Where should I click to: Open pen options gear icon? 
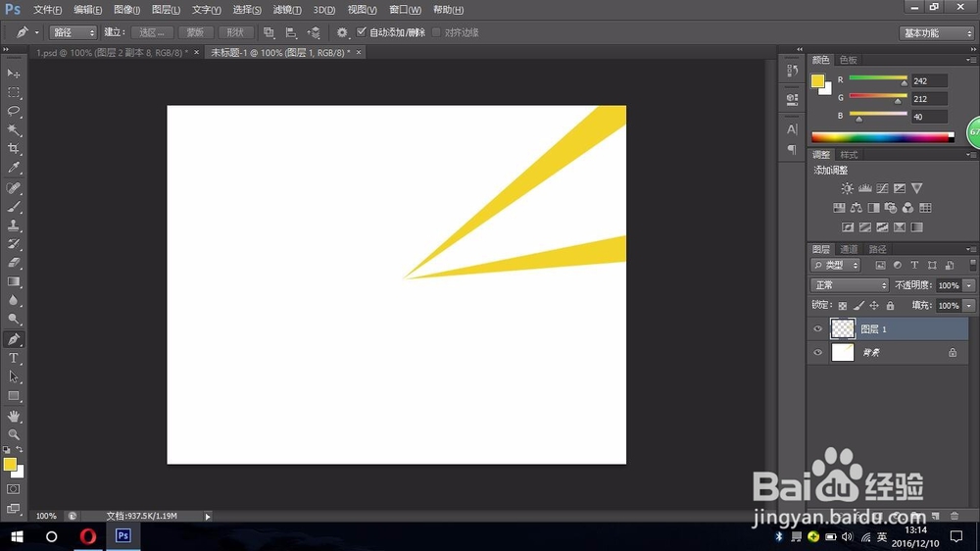(342, 32)
